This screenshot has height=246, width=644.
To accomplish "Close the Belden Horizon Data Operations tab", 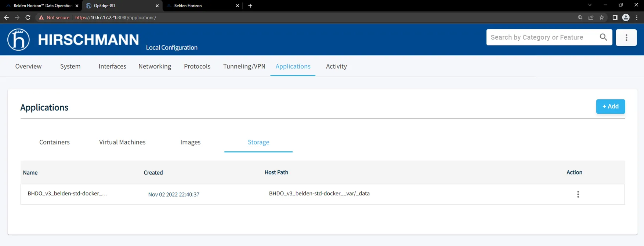I will point(77,6).
